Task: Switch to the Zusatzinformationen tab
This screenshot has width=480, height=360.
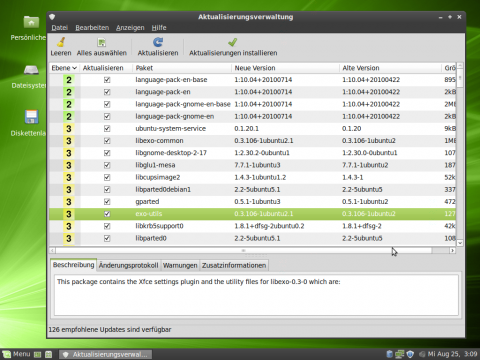Action: [234, 266]
